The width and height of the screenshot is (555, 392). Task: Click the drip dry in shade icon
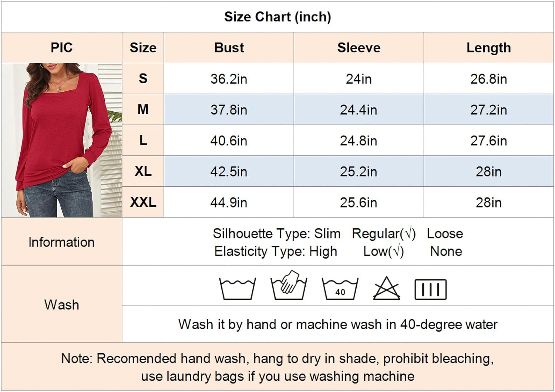430,289
